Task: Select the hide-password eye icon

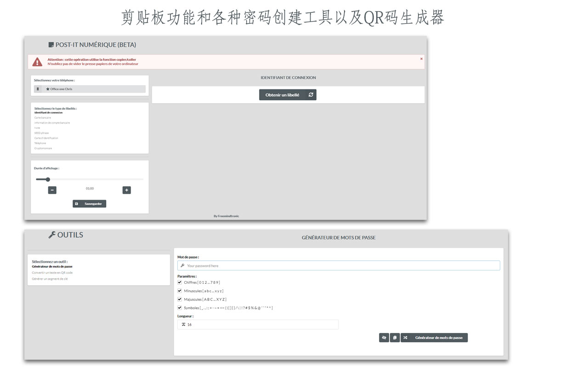Action: coord(384,337)
